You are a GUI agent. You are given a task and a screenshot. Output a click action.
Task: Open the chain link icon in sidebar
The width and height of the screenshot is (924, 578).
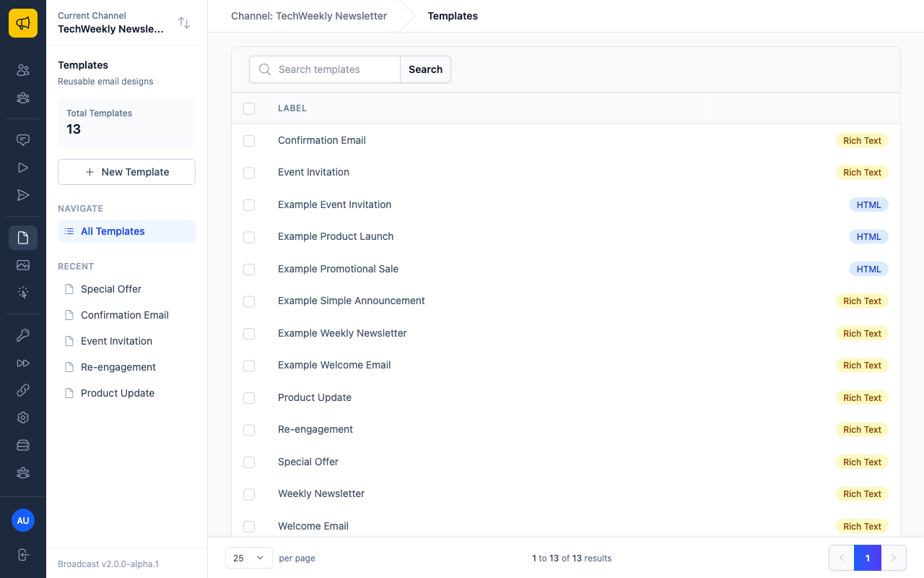click(x=23, y=390)
